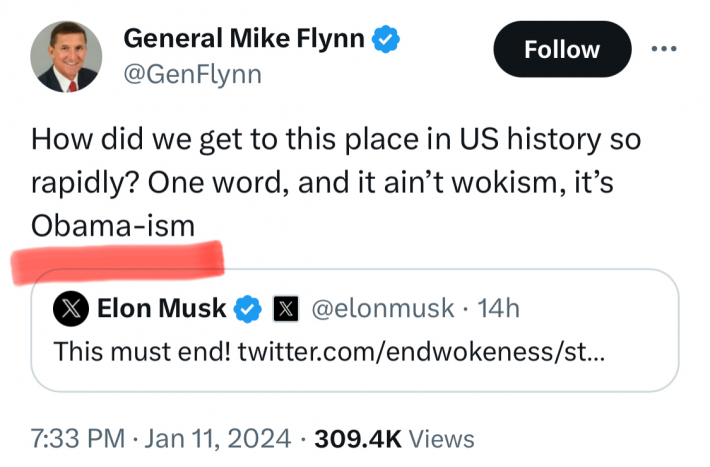Select the Elon Musk name in quoted post
Viewport: 710px width, 467px height.
point(162,309)
